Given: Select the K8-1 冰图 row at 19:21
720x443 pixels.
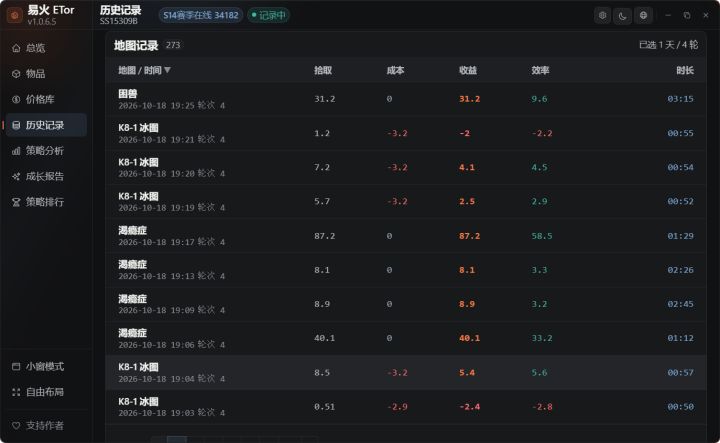Looking at the screenshot, I should click(406, 133).
